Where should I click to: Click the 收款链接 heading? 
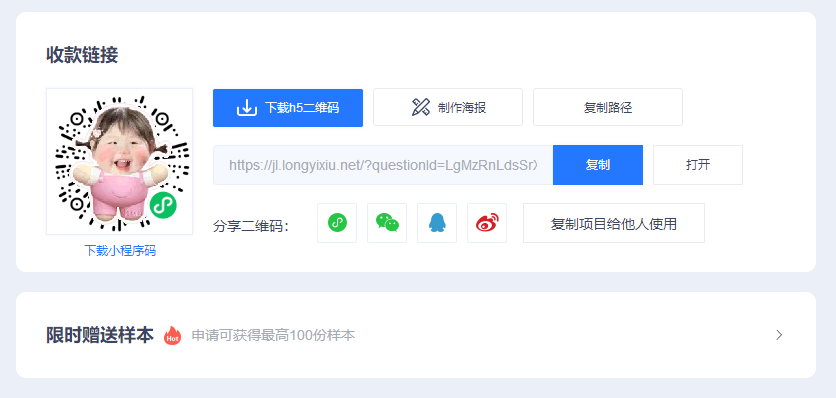pyautogui.click(x=82, y=55)
